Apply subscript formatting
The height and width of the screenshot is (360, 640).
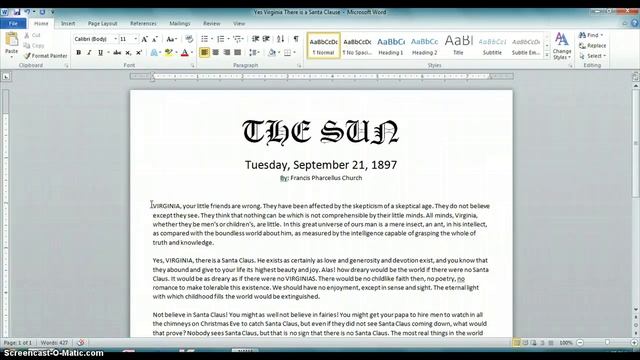click(x=128, y=53)
